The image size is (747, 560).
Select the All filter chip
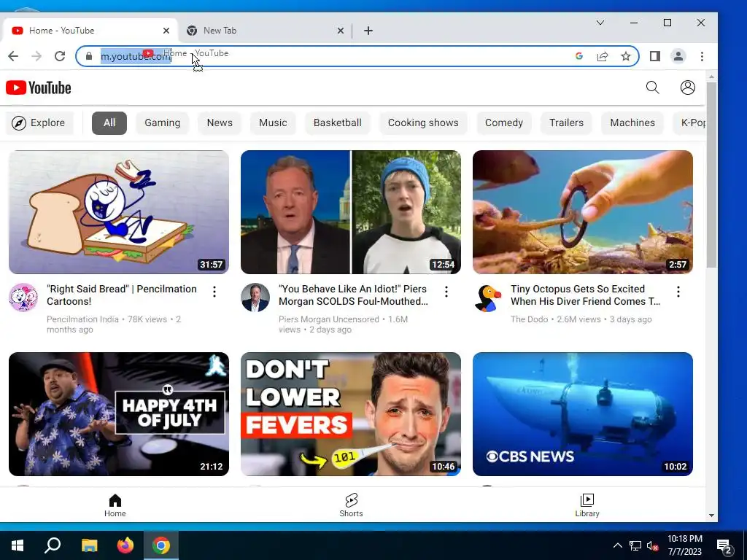tap(109, 122)
